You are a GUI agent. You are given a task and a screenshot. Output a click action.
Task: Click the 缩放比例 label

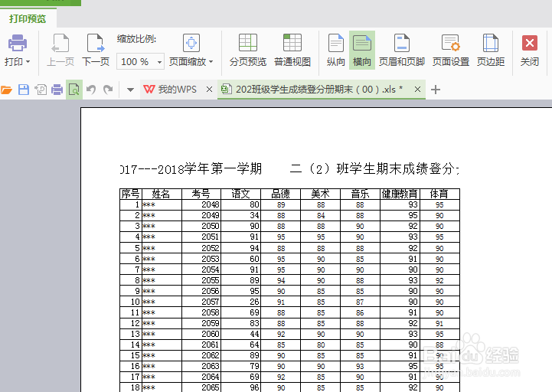[136, 39]
